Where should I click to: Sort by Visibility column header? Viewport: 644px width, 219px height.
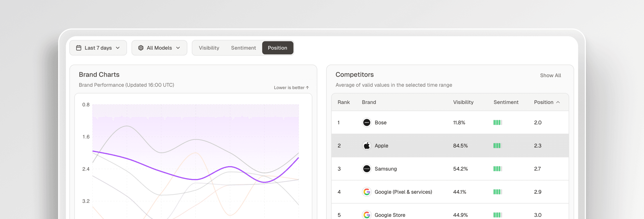click(463, 102)
